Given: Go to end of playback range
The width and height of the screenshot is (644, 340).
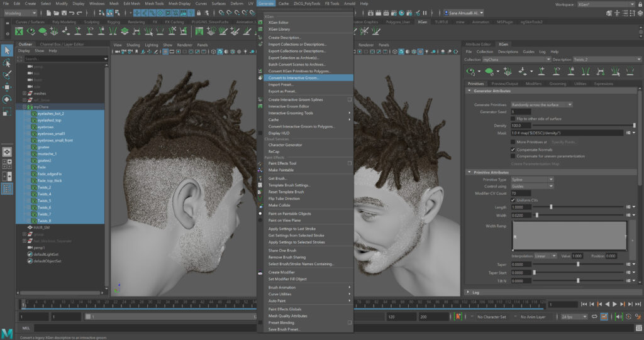Looking at the screenshot, I should [638, 304].
